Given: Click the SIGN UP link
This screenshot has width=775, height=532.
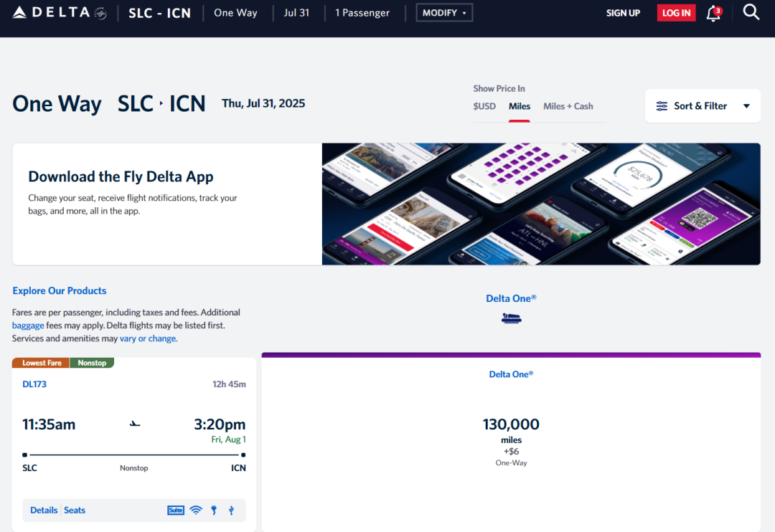Looking at the screenshot, I should tap(623, 13).
